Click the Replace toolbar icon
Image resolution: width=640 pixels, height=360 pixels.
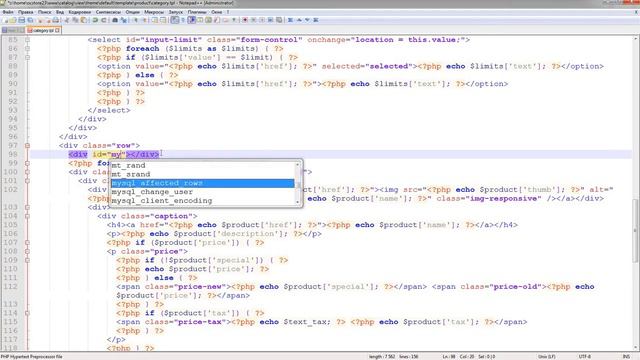point(124,20)
